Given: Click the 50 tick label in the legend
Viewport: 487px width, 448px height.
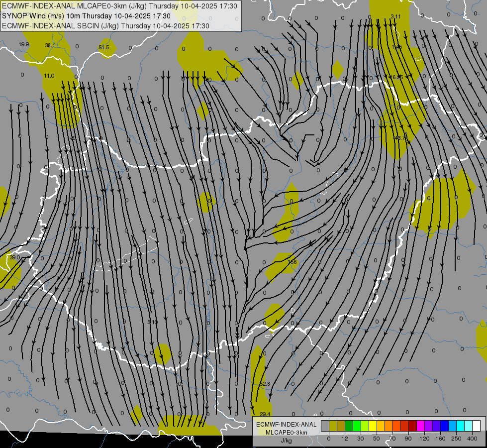Looking at the screenshot, I should pyautogui.click(x=377, y=439).
